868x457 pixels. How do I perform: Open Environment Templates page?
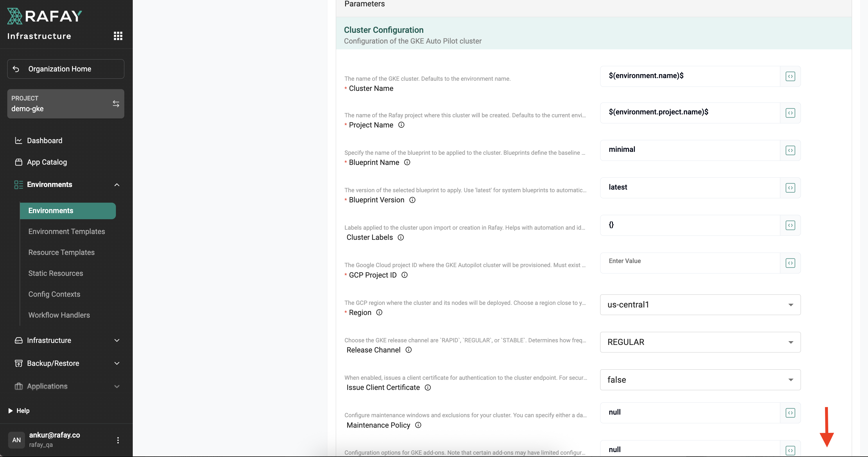[67, 232]
